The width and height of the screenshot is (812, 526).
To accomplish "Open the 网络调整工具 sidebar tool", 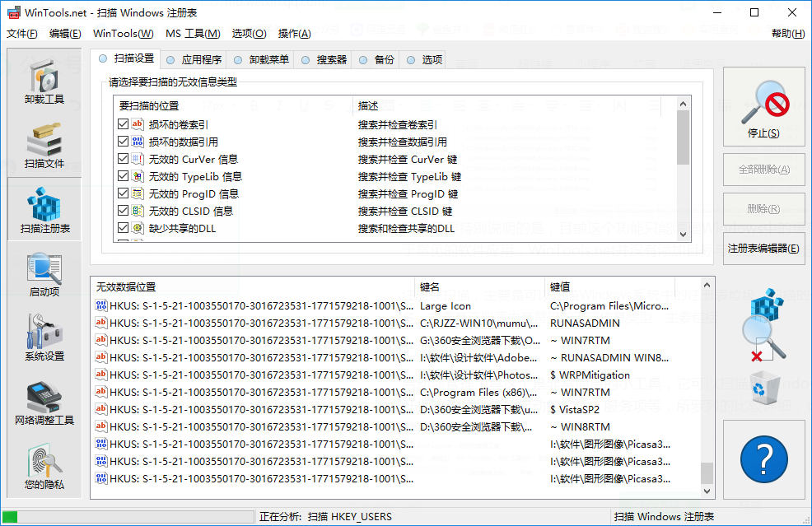I will [44, 403].
